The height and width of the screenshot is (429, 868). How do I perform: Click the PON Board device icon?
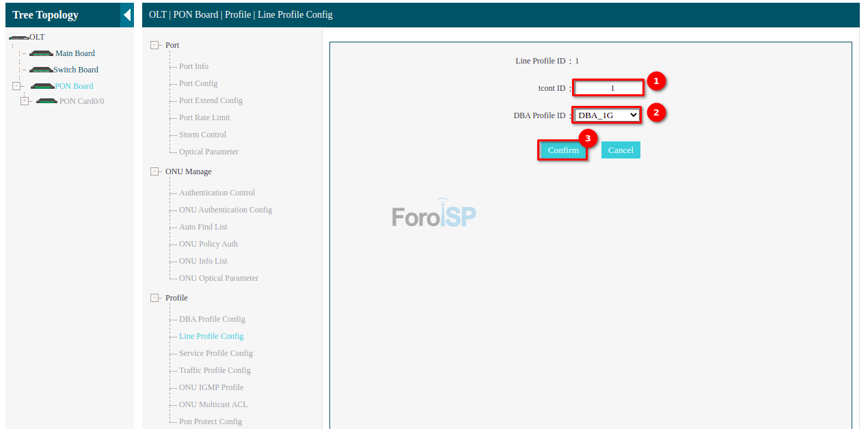pos(42,86)
